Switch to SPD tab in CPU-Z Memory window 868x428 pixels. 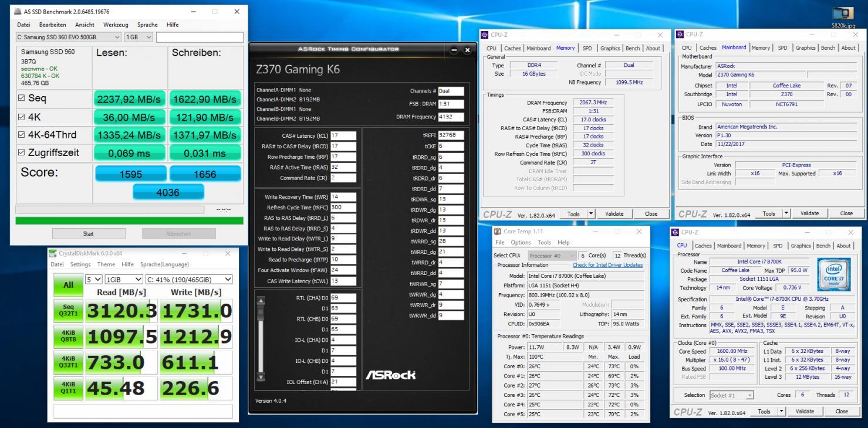pos(587,48)
